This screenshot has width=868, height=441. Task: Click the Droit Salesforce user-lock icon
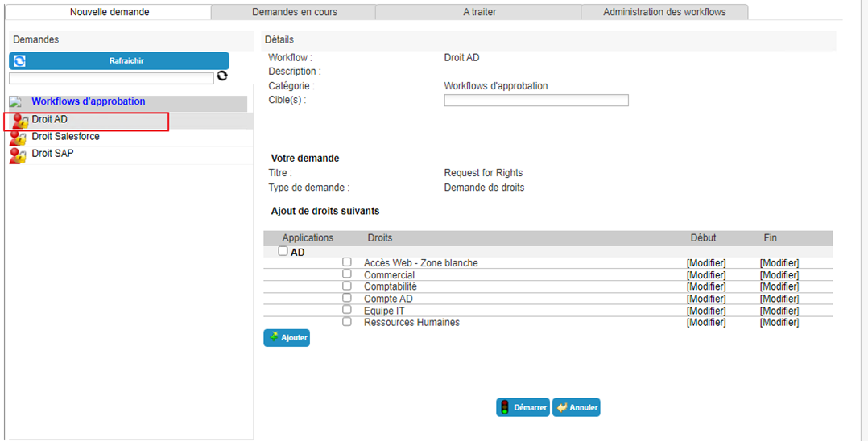pos(19,138)
